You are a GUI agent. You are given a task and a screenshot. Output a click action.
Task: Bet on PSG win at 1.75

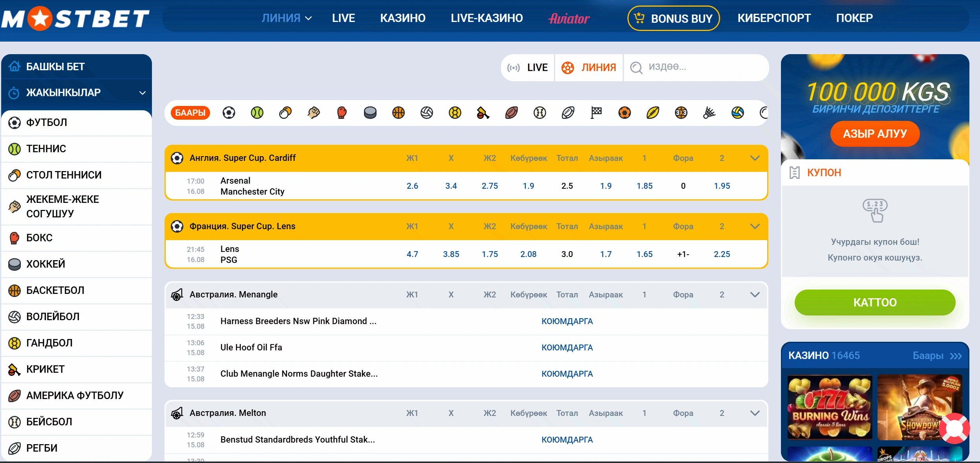click(x=490, y=254)
